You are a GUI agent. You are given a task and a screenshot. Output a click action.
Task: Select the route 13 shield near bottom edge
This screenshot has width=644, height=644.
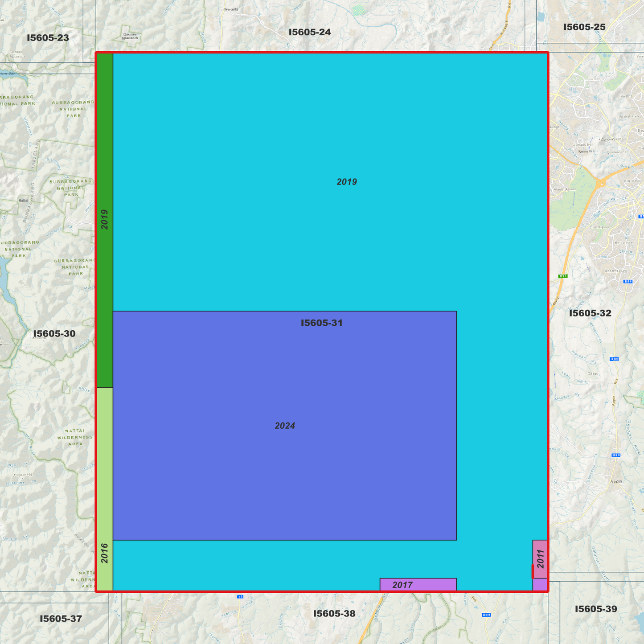[x=240, y=597]
